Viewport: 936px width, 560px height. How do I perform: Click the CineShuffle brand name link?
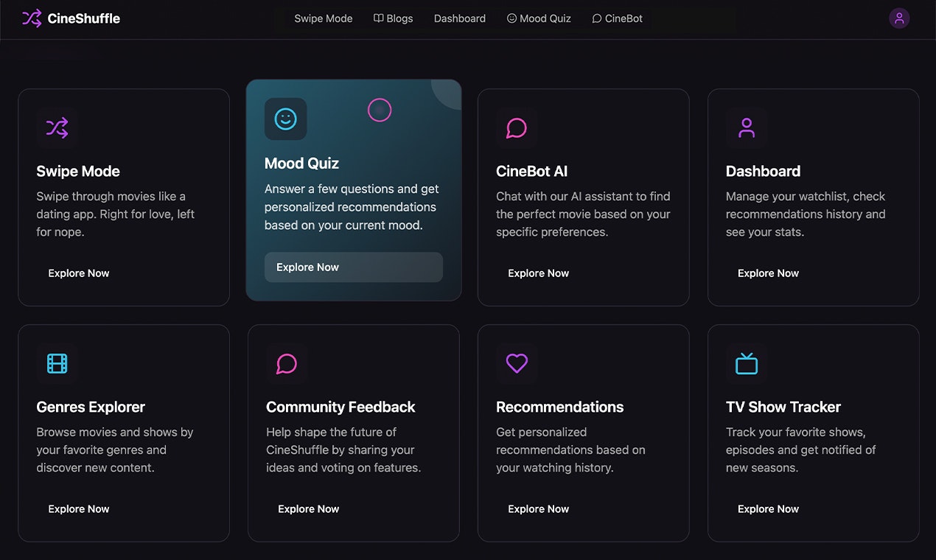tap(83, 18)
